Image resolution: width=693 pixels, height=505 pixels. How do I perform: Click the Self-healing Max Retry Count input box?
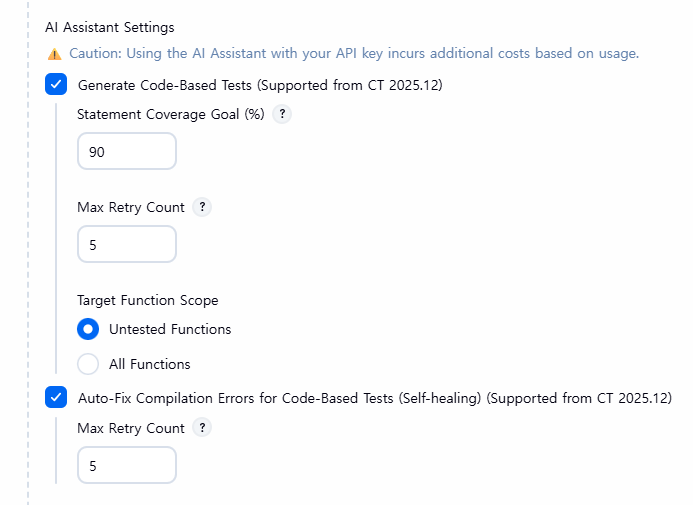click(x=127, y=465)
